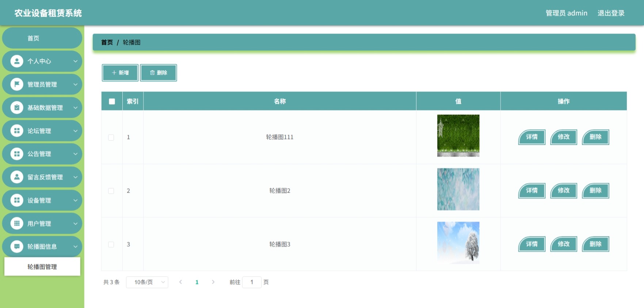Viewport: 644px width, 308px height.
Task: Open the teal leaves thumbnail of 轮播图2
Action: (458, 189)
